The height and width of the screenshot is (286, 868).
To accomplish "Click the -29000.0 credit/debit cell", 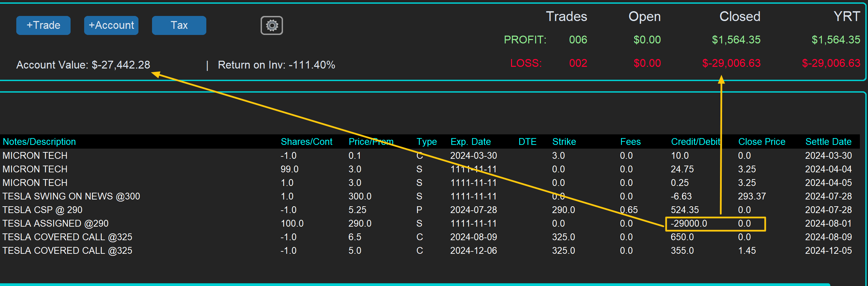I will pyautogui.click(x=689, y=224).
